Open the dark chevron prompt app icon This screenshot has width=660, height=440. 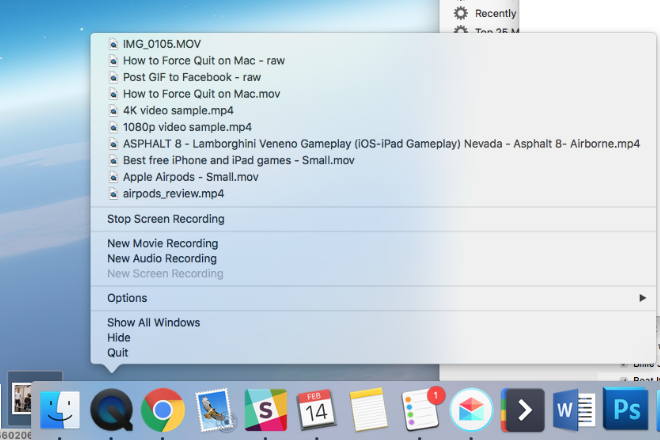click(523, 410)
